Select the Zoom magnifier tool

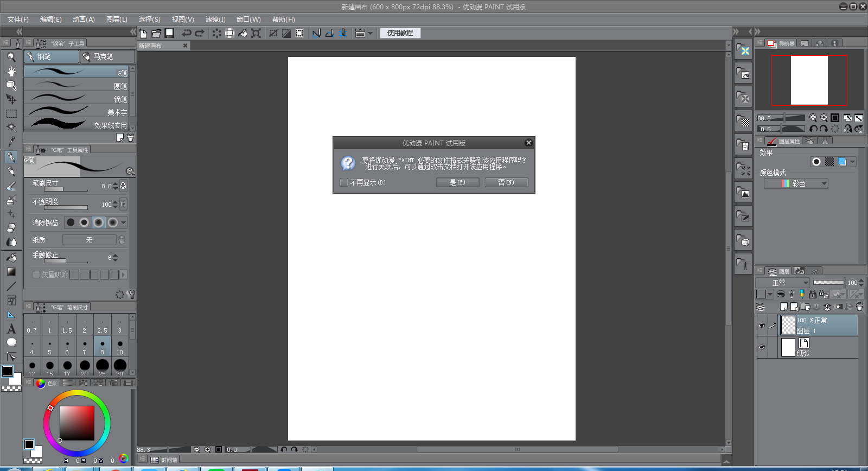(11, 57)
